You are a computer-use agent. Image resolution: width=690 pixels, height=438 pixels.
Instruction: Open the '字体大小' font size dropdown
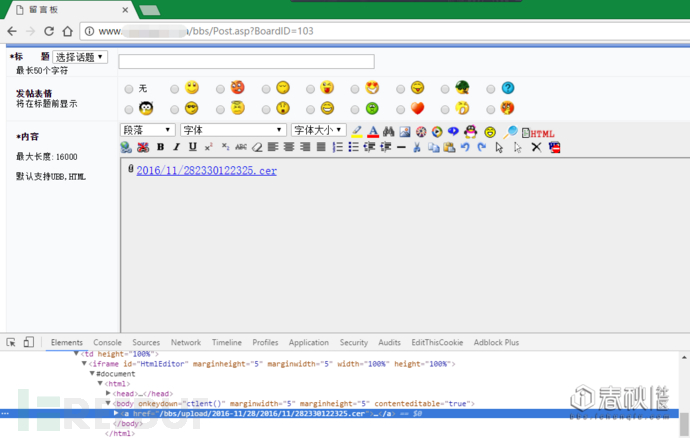coord(318,130)
